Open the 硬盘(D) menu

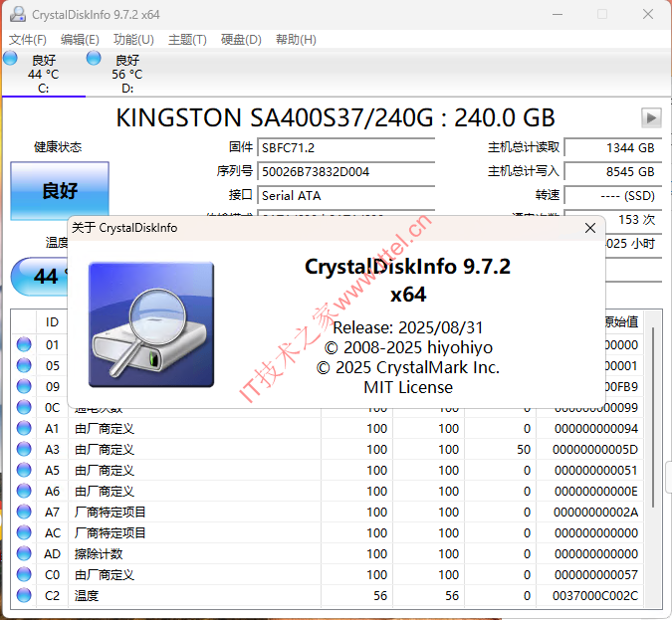(241, 40)
